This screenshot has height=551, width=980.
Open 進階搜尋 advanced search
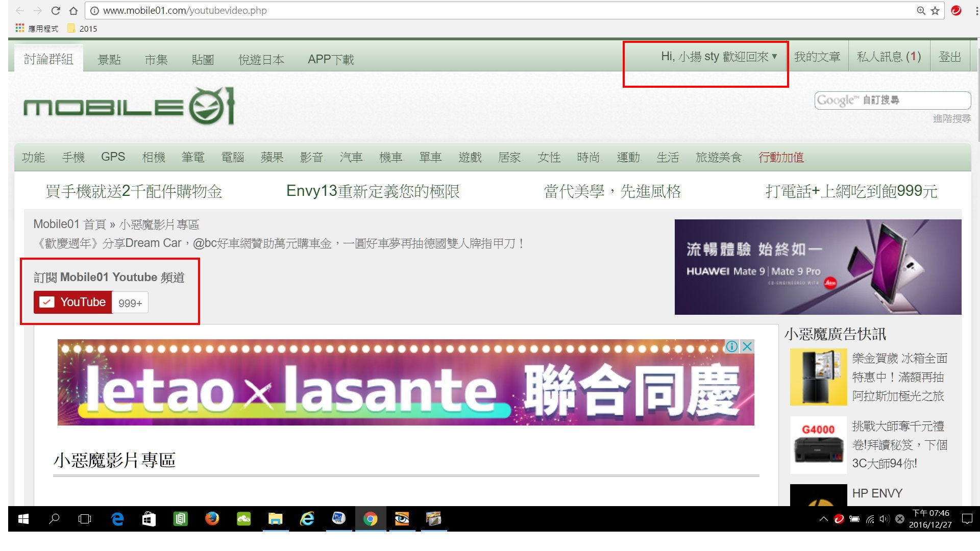[951, 118]
